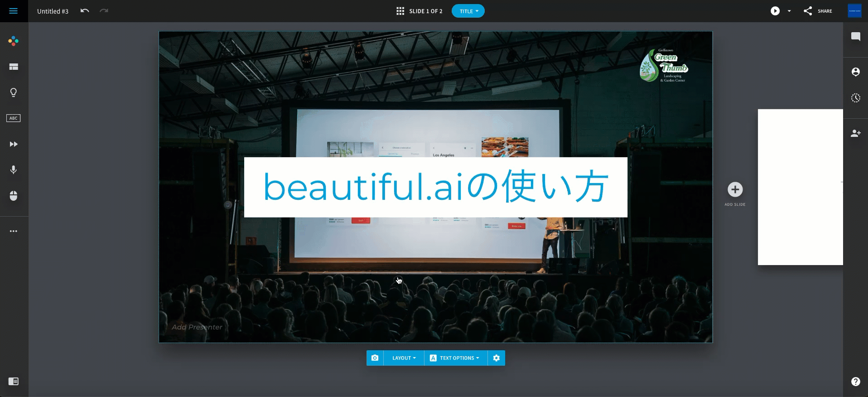Open the slide layout templates icon in sidebar

coord(14,67)
